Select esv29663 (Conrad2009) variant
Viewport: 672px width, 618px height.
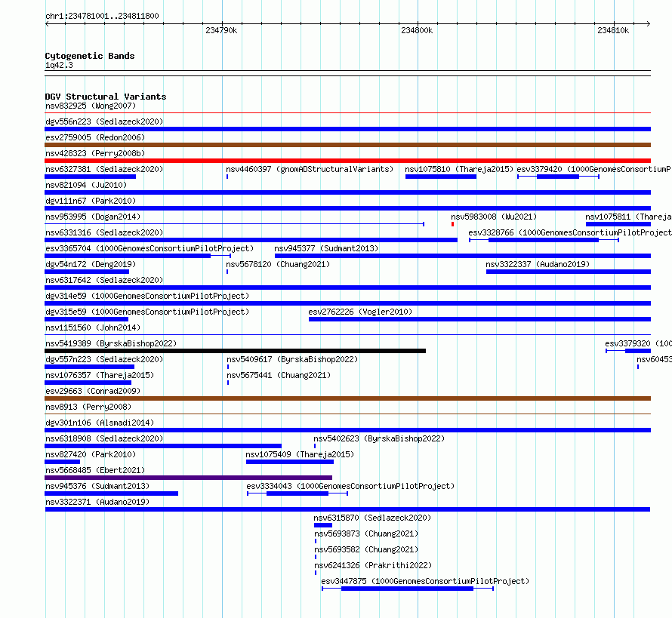(347, 398)
